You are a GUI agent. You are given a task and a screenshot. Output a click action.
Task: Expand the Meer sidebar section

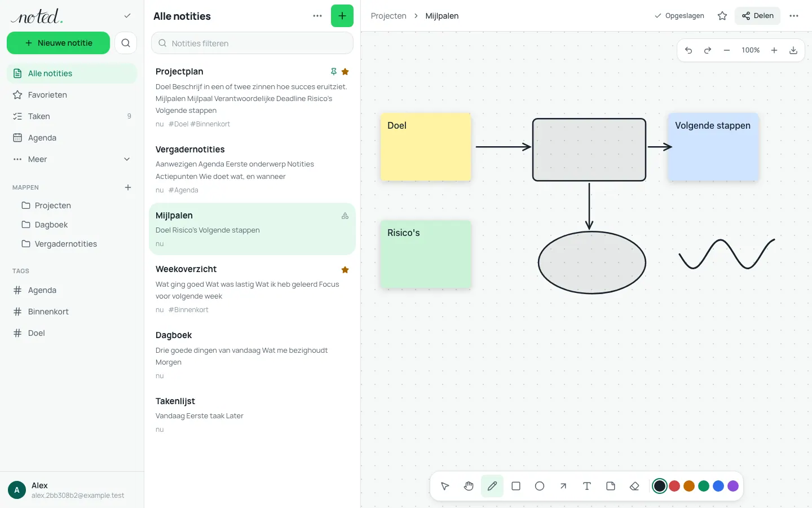click(72, 159)
